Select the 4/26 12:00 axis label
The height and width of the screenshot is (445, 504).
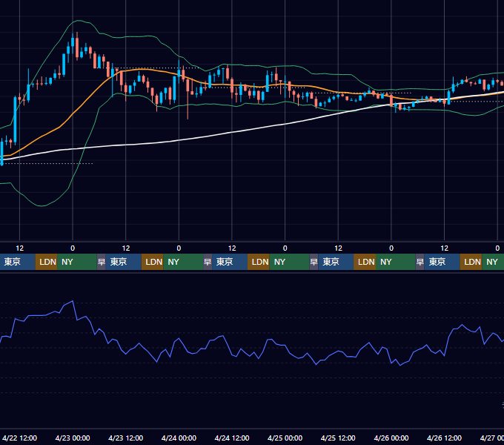(x=444, y=438)
